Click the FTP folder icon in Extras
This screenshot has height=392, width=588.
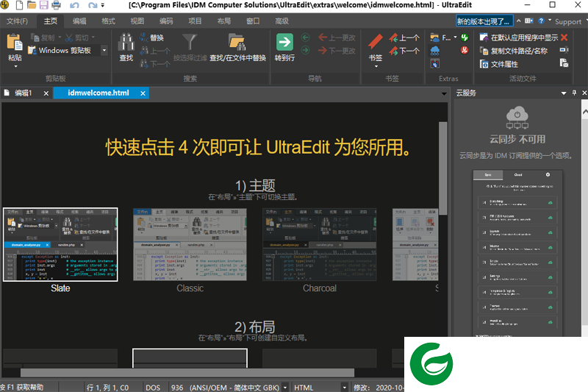434,38
